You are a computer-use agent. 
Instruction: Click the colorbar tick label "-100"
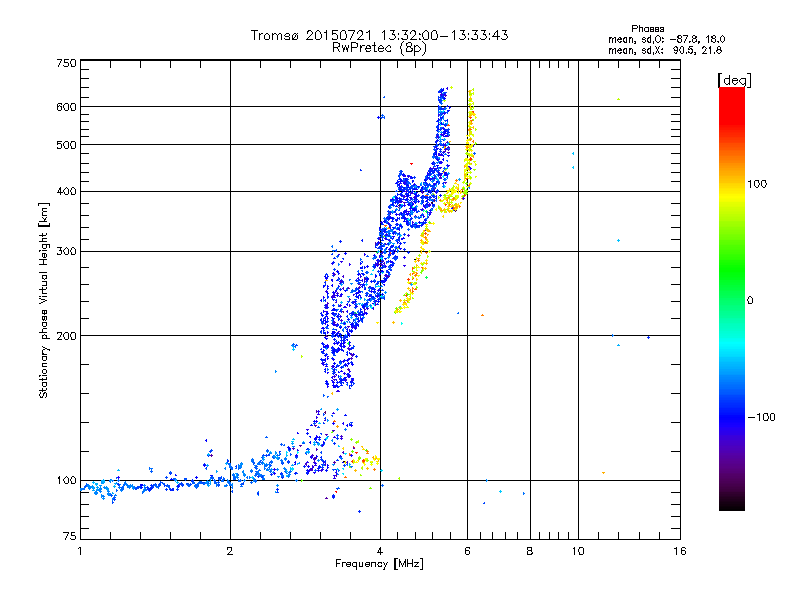pos(761,417)
